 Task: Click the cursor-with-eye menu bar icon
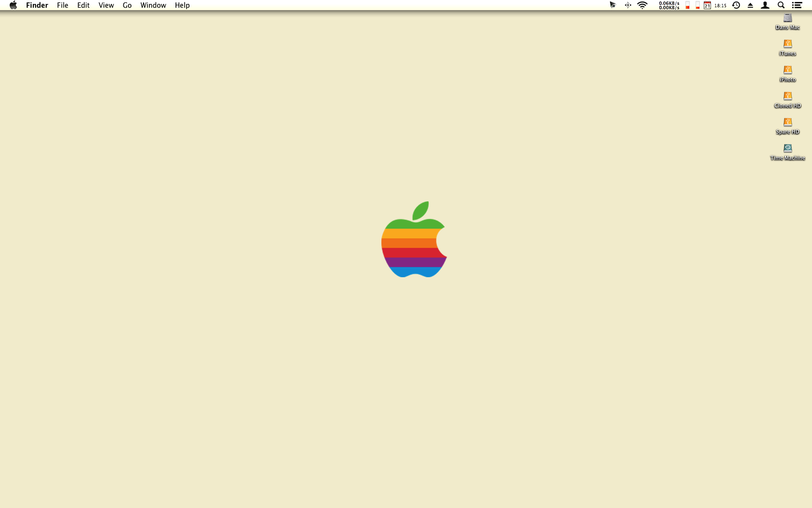[613, 5]
